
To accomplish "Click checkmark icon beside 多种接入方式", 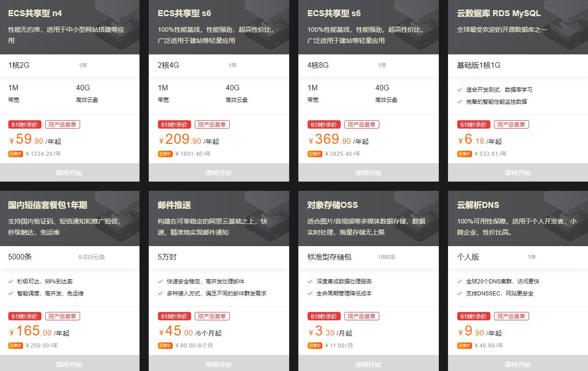I will pyautogui.click(x=160, y=293).
